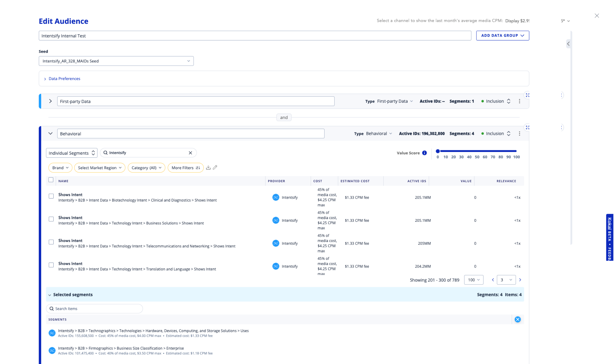
Task: Go to the next results page arrow
Action: pos(520,280)
